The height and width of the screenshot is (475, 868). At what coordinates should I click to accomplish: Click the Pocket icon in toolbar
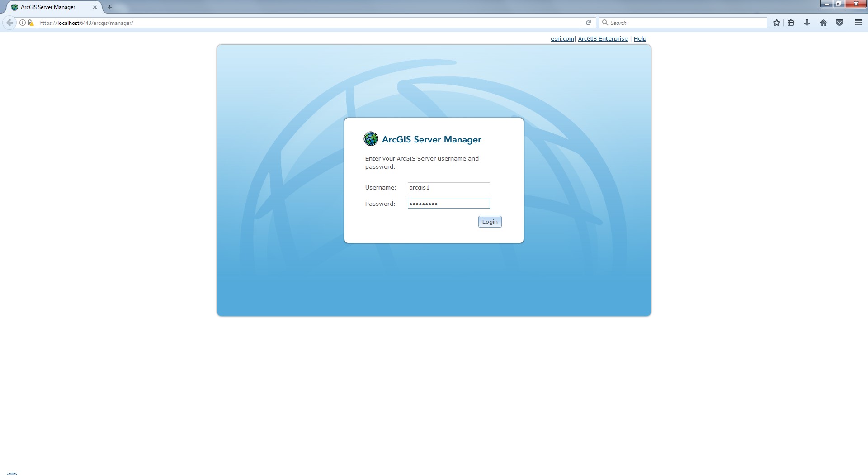840,23
